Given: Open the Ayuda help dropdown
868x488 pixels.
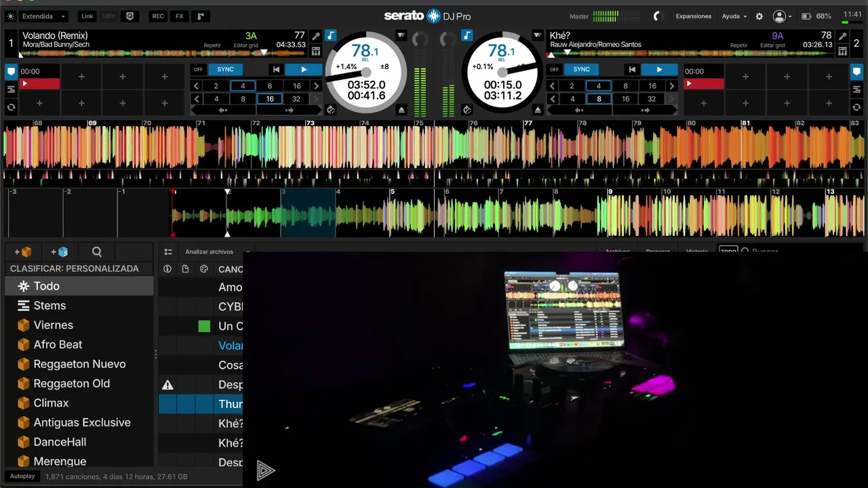Looking at the screenshot, I should tap(734, 16).
